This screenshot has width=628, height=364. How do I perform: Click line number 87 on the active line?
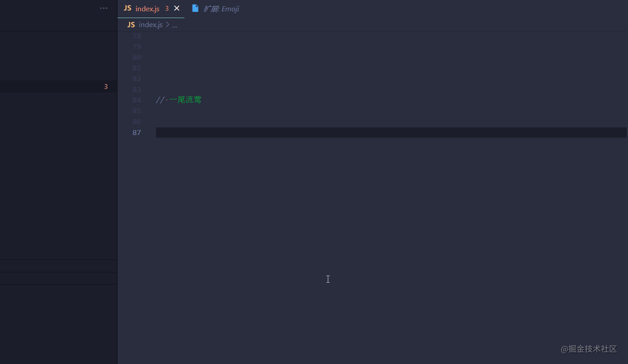(x=137, y=132)
